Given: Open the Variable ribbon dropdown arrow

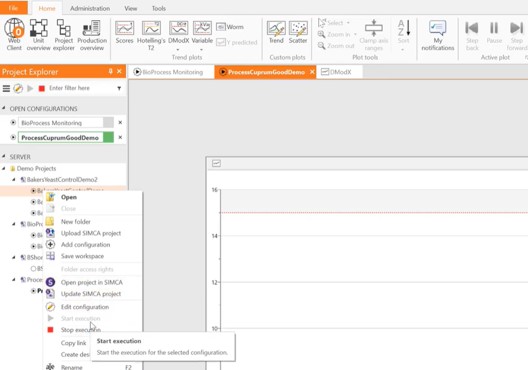Looking at the screenshot, I should point(202,50).
